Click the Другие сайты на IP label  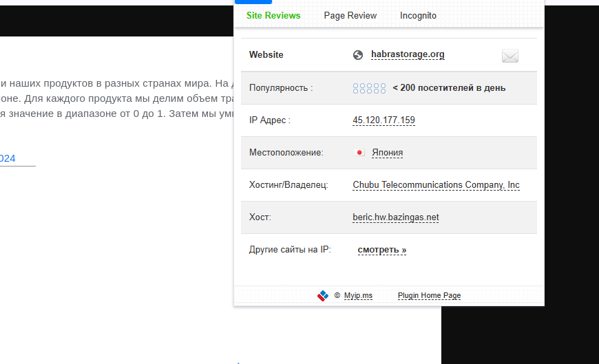[290, 249]
